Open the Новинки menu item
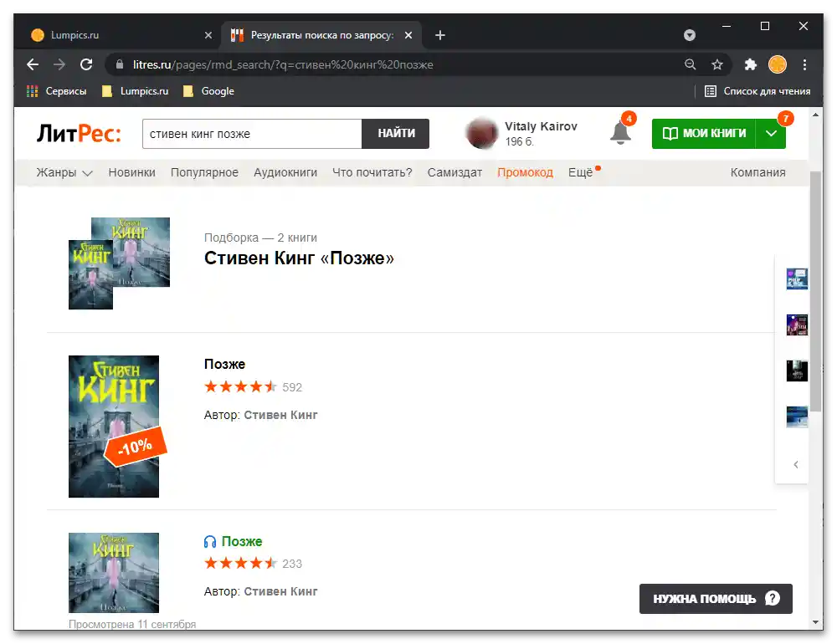 click(132, 173)
